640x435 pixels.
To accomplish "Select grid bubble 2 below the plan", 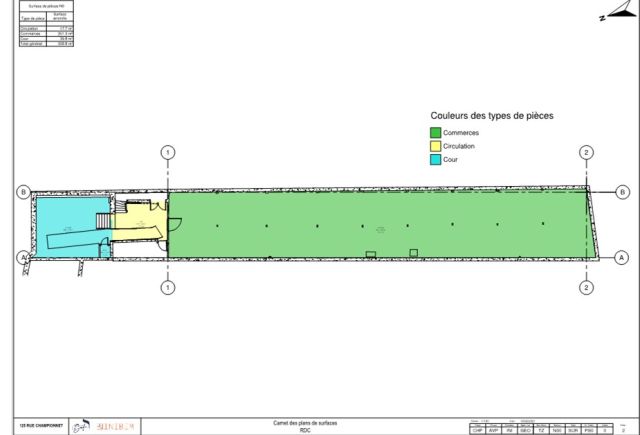I will point(586,287).
